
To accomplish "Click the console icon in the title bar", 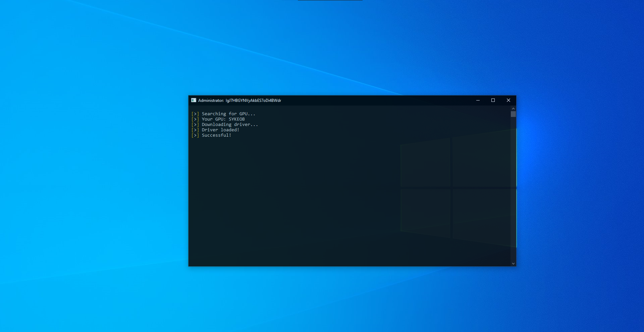I will click(x=194, y=100).
